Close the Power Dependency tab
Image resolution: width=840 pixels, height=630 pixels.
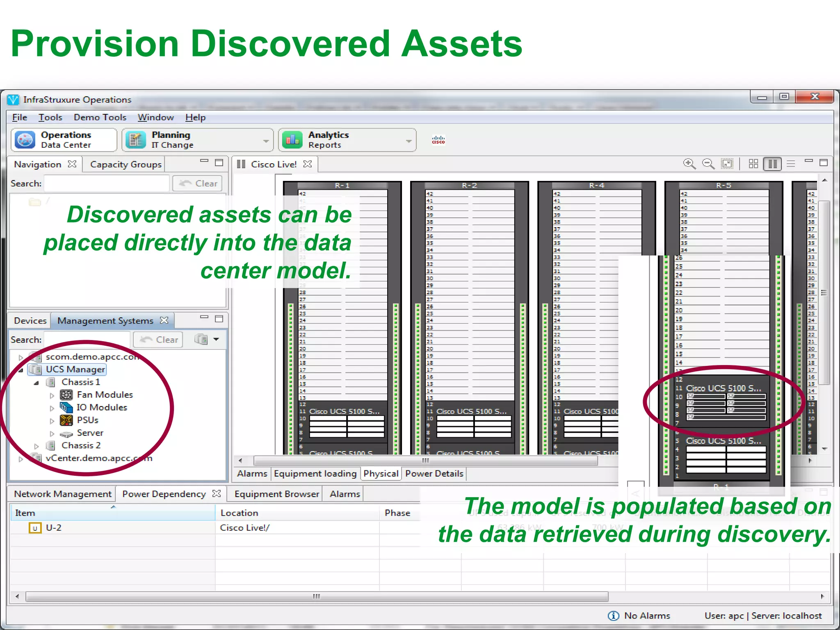tap(217, 494)
